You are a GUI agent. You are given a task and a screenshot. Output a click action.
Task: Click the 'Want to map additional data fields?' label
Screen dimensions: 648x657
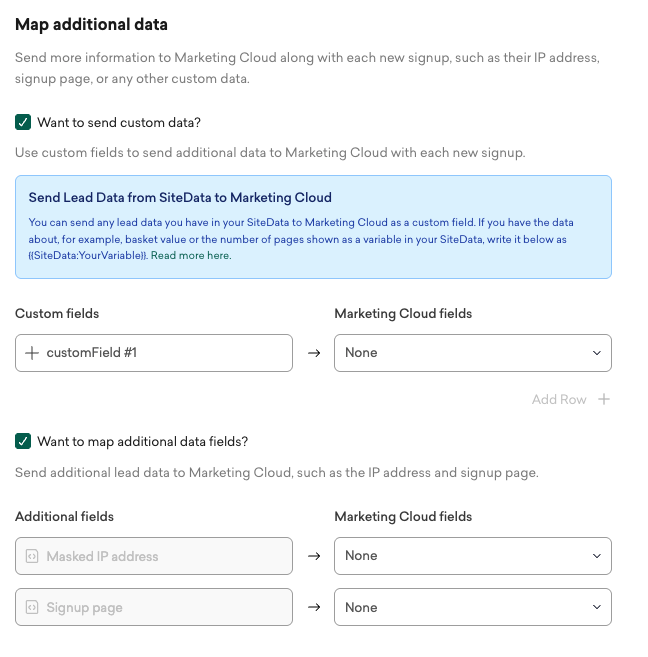click(143, 441)
